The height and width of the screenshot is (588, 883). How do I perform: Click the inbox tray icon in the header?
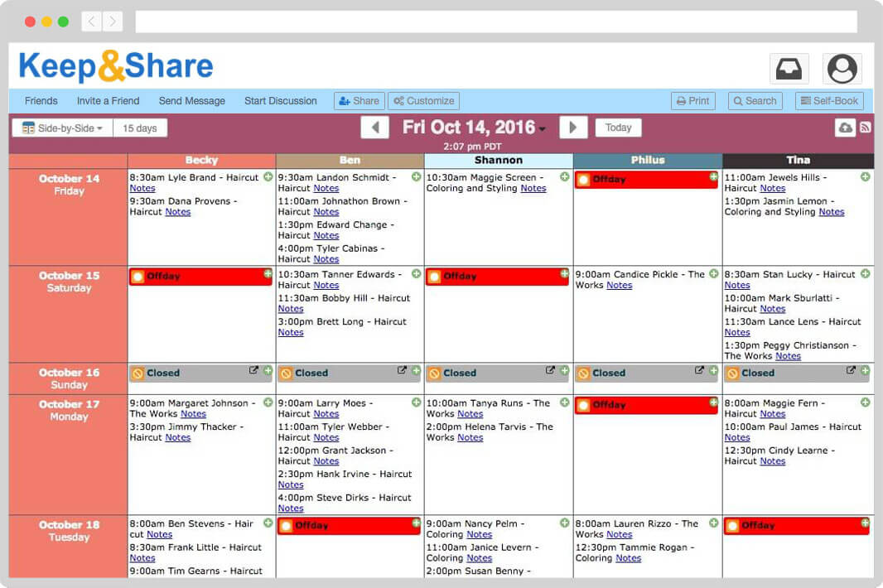pos(788,68)
